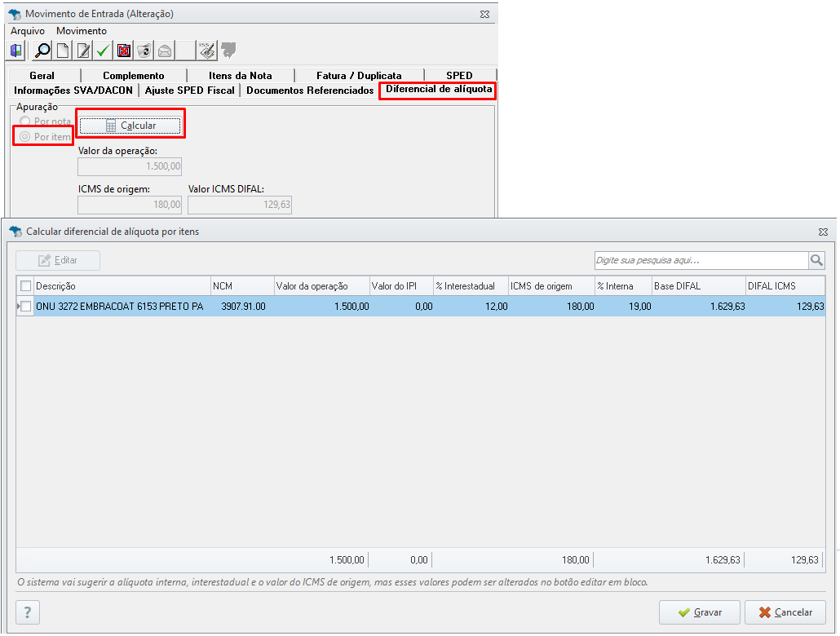The image size is (840, 636).
Task: Switch to the Itens da Nota tab
Action: (x=241, y=76)
